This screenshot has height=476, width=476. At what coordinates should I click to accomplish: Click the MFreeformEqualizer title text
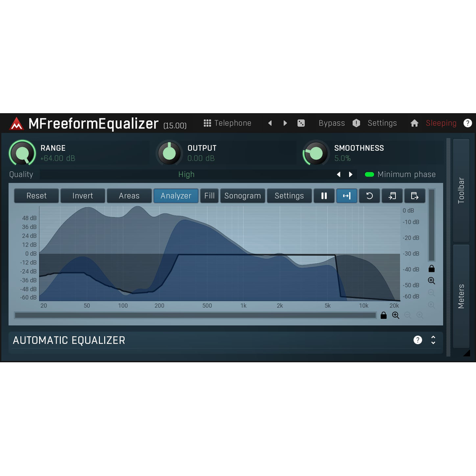click(93, 124)
